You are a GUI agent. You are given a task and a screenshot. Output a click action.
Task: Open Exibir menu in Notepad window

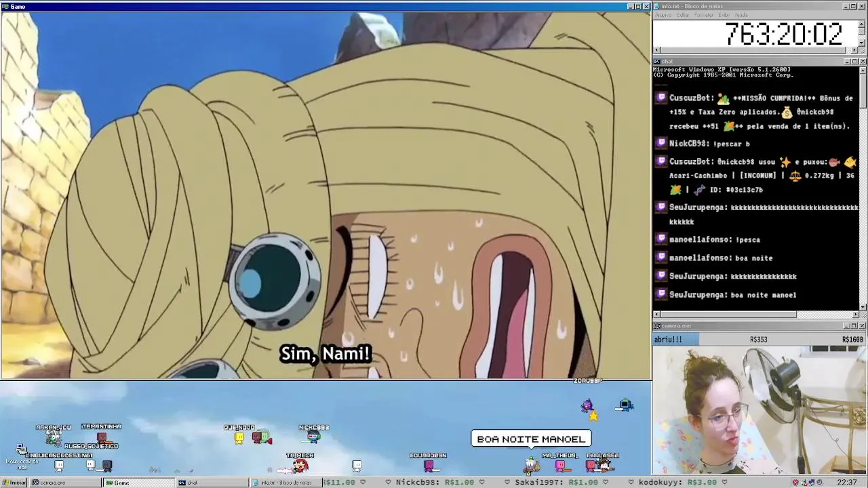pos(724,15)
